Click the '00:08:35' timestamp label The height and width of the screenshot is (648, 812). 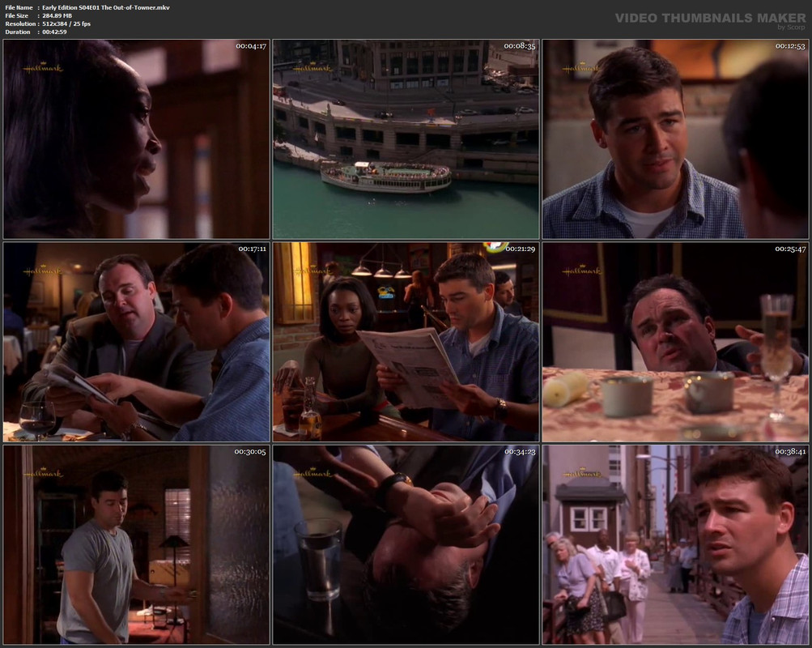tap(520, 46)
